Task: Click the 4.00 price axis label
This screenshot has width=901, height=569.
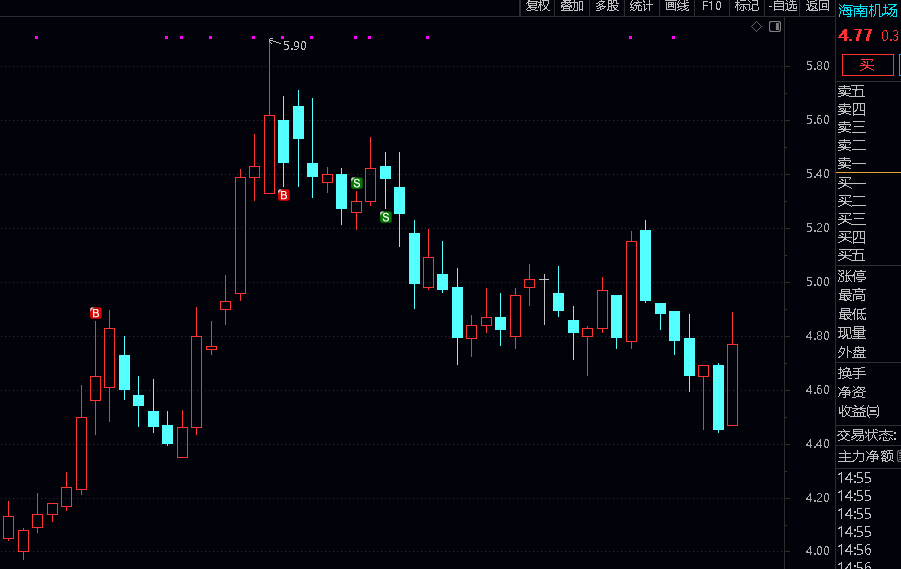Action: click(818, 551)
